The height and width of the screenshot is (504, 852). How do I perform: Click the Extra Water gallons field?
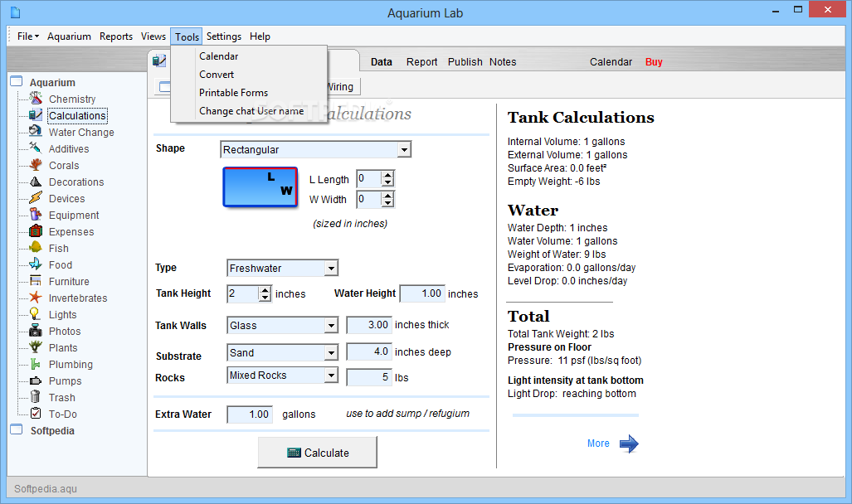coord(250,414)
